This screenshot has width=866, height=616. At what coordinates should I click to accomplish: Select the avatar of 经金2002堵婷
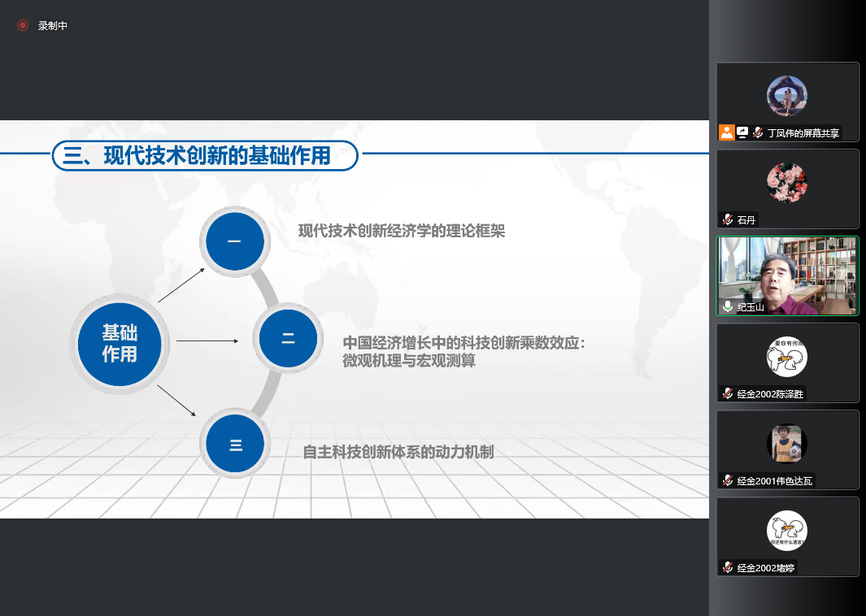pyautogui.click(x=786, y=530)
